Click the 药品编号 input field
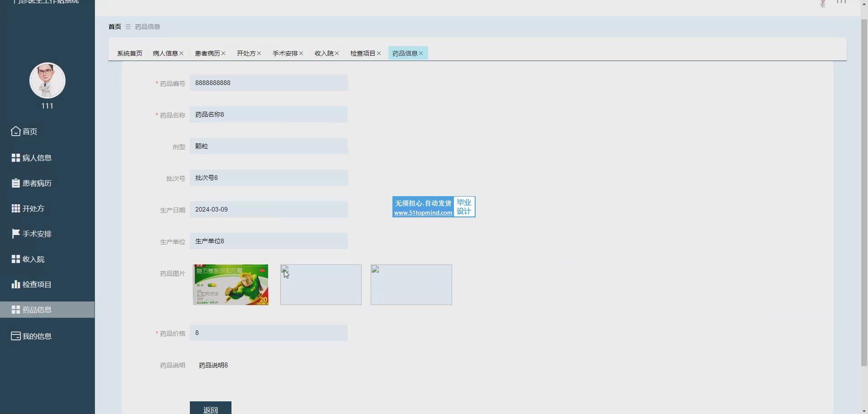The width and height of the screenshot is (868, 414). tap(269, 83)
